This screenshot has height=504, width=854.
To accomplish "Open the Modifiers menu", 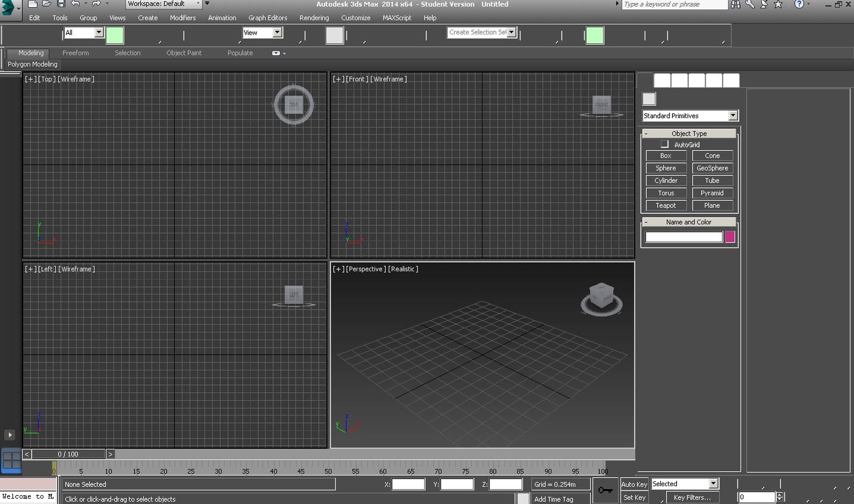I will pos(183,18).
